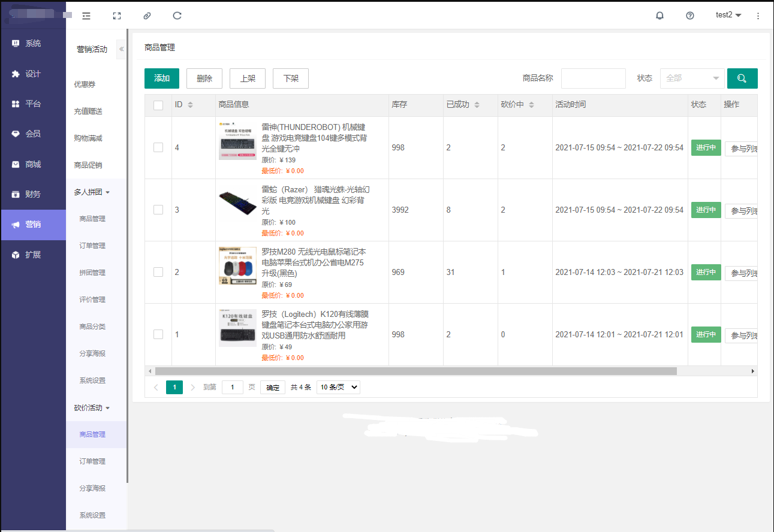Screen dimensions: 774x532
Task: Click the 营销 megaphone icon
Action: (16, 225)
